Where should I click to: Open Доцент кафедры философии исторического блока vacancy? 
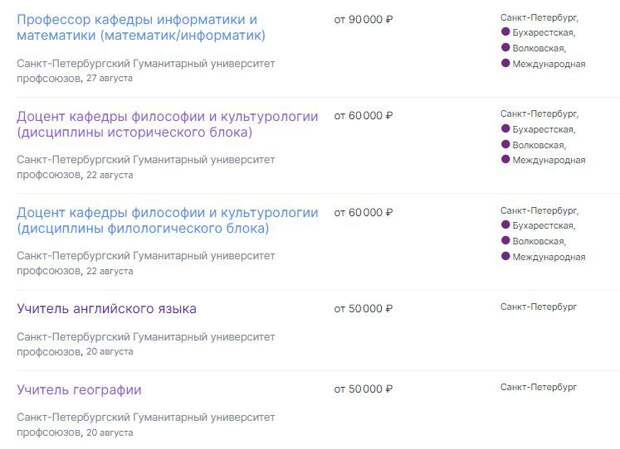pyautogui.click(x=167, y=124)
